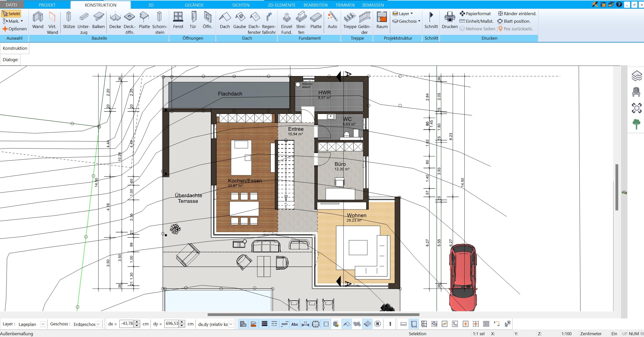Image resolution: width=644 pixels, height=337 pixels.
Task: Toggle north arrow N button
Action: [x=378, y=324]
